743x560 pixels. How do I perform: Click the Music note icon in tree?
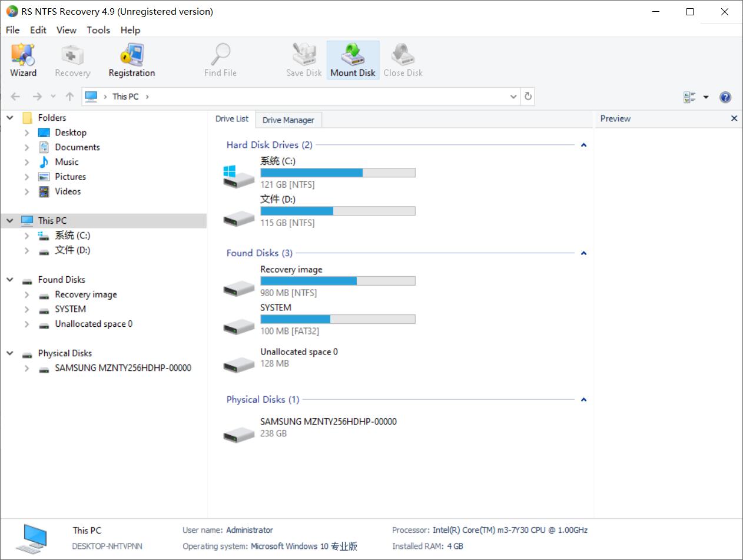(x=44, y=162)
